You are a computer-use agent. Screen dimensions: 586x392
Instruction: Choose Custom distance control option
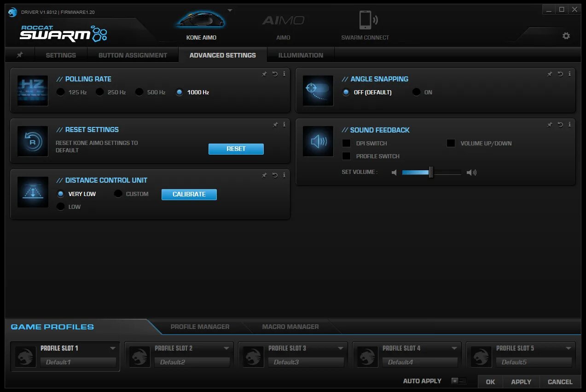point(118,194)
